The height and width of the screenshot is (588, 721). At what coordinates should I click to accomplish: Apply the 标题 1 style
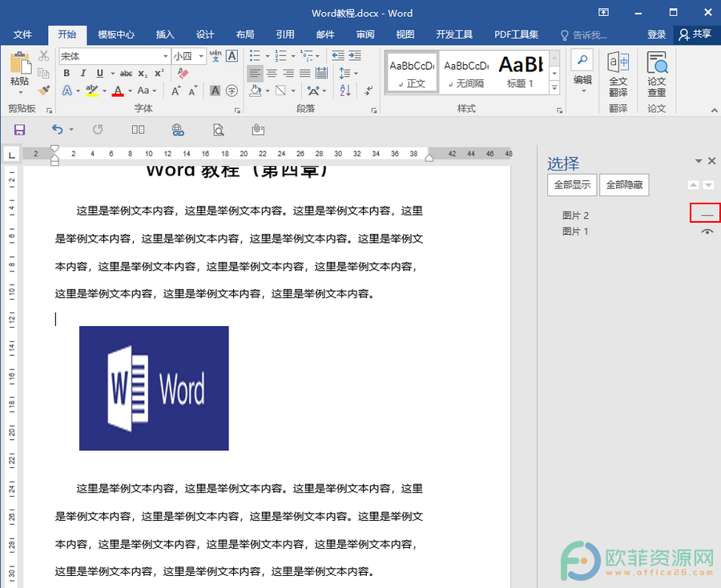point(522,73)
